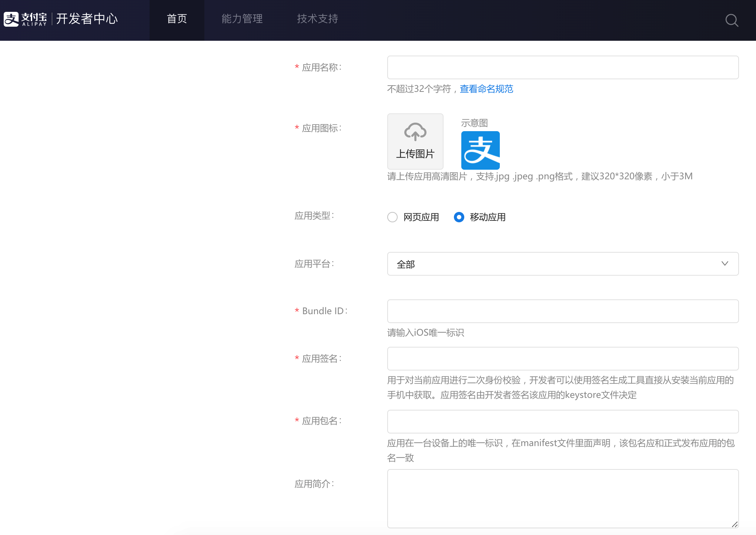Viewport: 756px width, 535px height.
Task: Open the 全部 platform combo box
Action: (x=563, y=264)
